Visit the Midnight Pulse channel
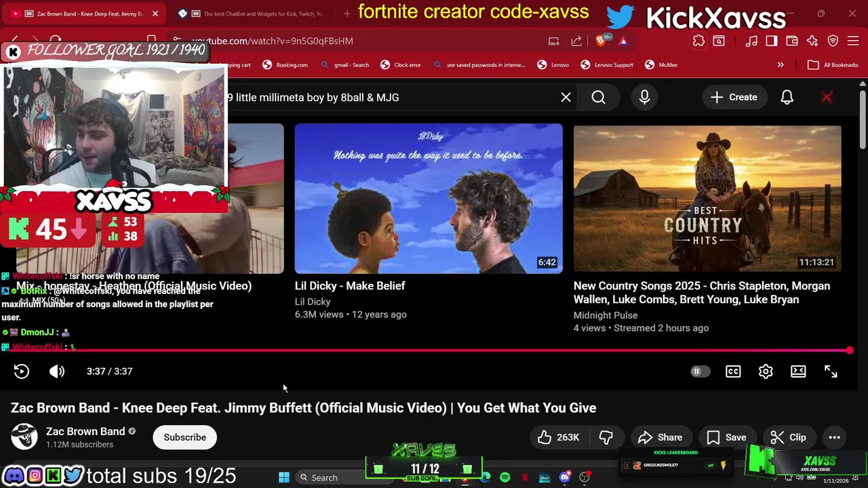This screenshot has width=868, height=488. point(606,315)
